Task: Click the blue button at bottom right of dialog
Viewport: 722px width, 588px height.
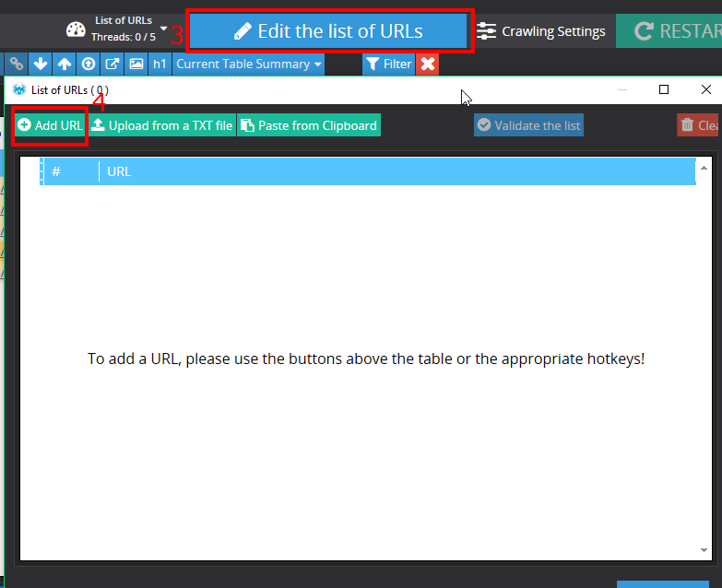Action: [663, 584]
